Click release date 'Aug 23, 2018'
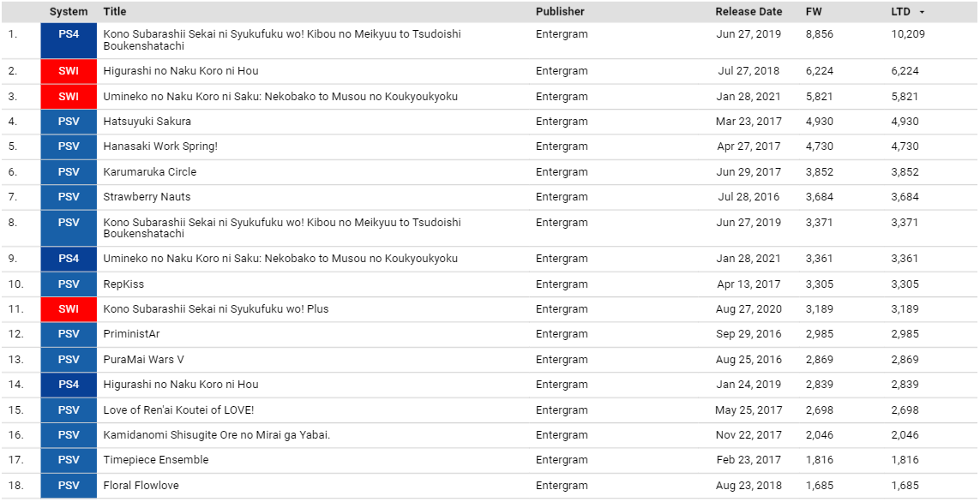The image size is (980, 502). point(749,486)
